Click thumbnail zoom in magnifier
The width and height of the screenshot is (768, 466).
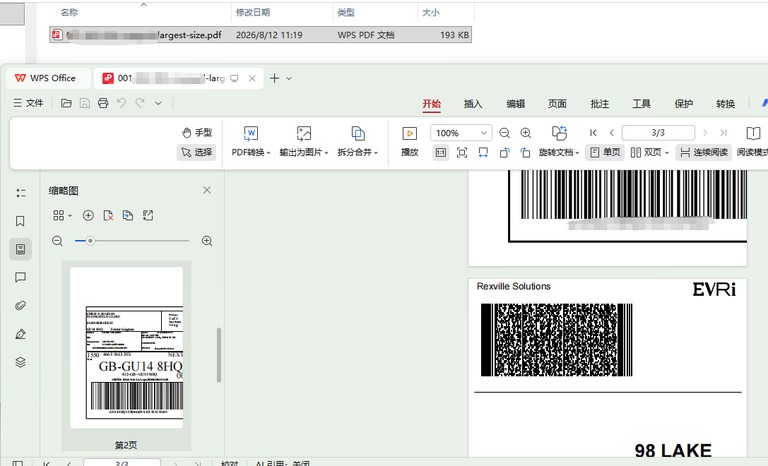tap(207, 241)
